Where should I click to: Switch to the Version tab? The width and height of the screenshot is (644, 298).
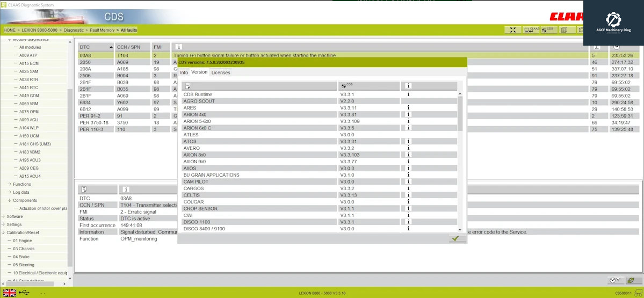[199, 72]
